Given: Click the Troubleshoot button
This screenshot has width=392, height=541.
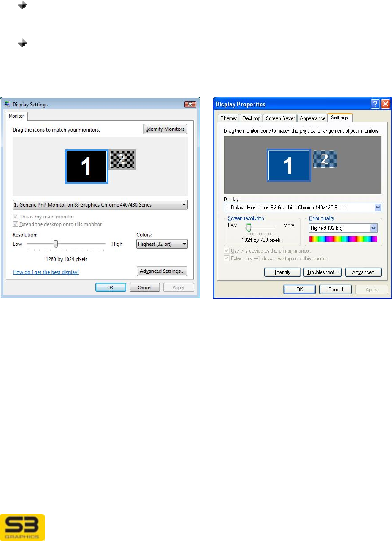Looking at the screenshot, I should (x=322, y=272).
